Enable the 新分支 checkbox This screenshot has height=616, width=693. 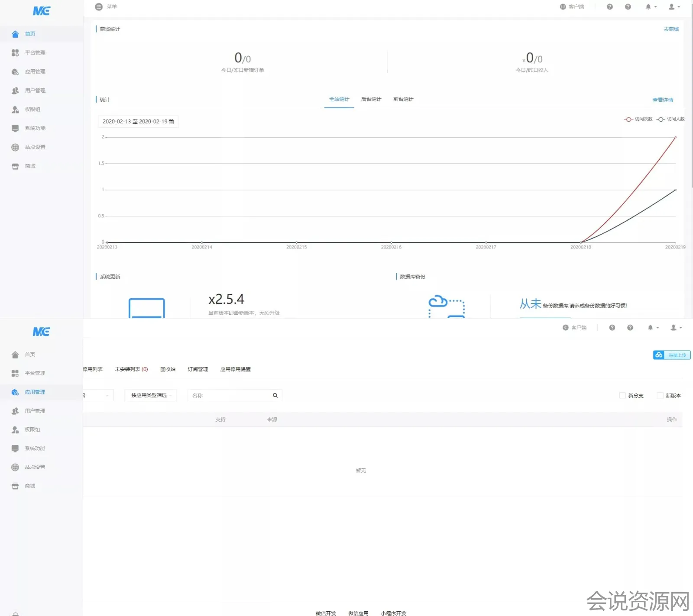[622, 395]
